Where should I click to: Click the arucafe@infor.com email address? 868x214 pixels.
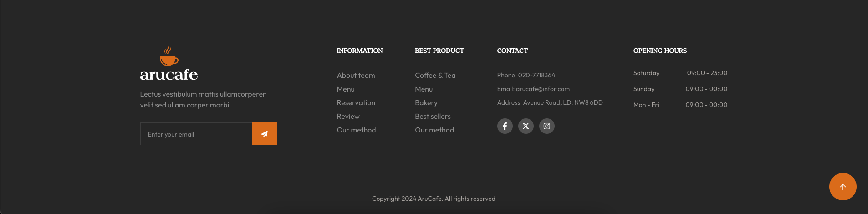[542, 89]
